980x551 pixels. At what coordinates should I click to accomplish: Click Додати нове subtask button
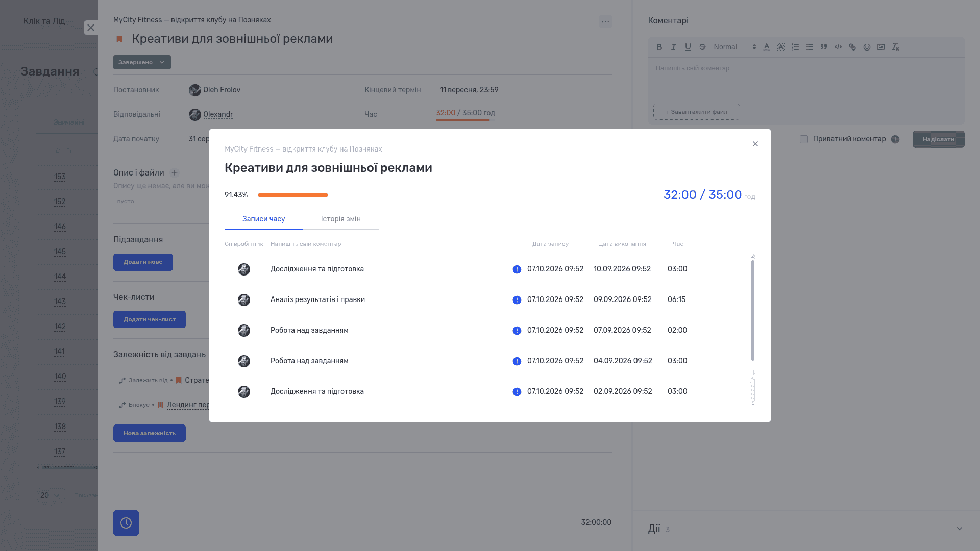click(x=143, y=262)
